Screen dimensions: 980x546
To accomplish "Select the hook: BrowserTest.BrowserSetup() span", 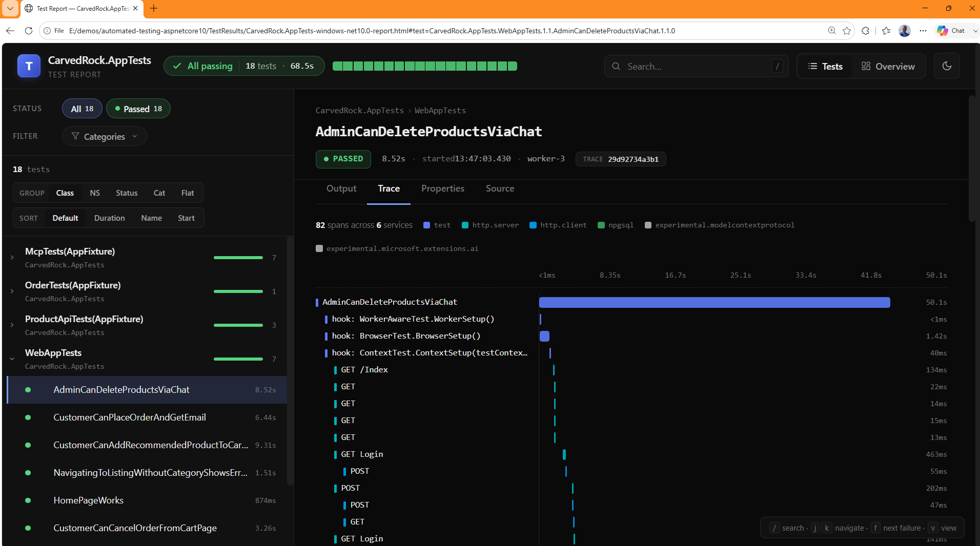I will pyautogui.click(x=631, y=336).
